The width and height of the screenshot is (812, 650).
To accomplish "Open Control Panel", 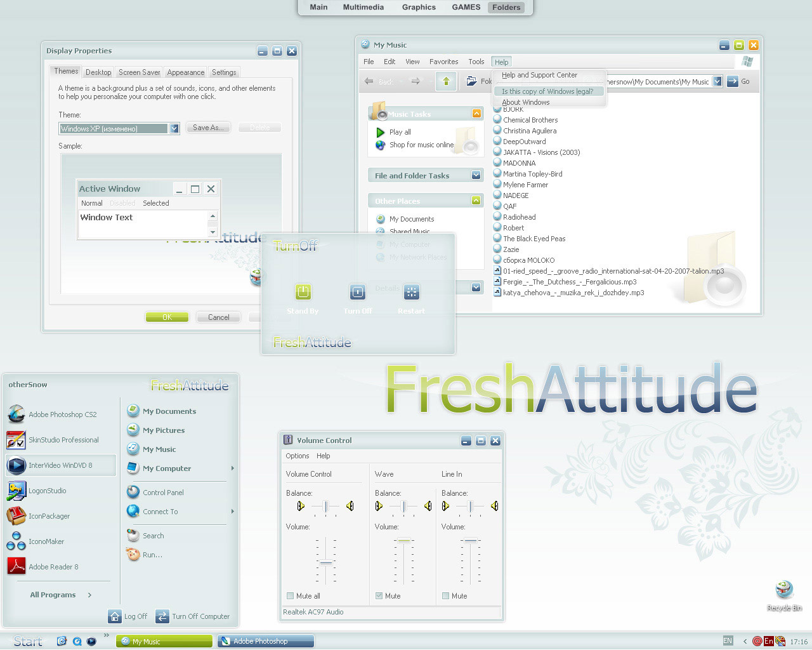I will (155, 492).
